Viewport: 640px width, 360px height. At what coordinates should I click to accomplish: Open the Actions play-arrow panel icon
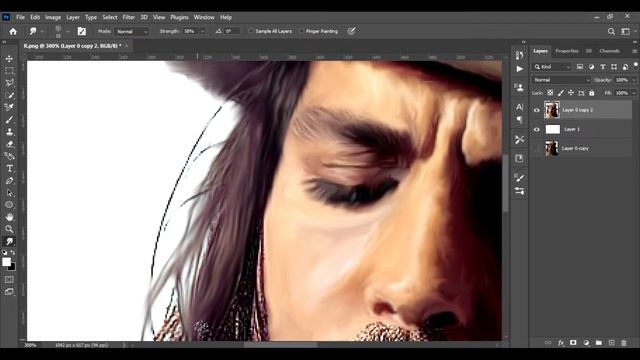click(520, 69)
